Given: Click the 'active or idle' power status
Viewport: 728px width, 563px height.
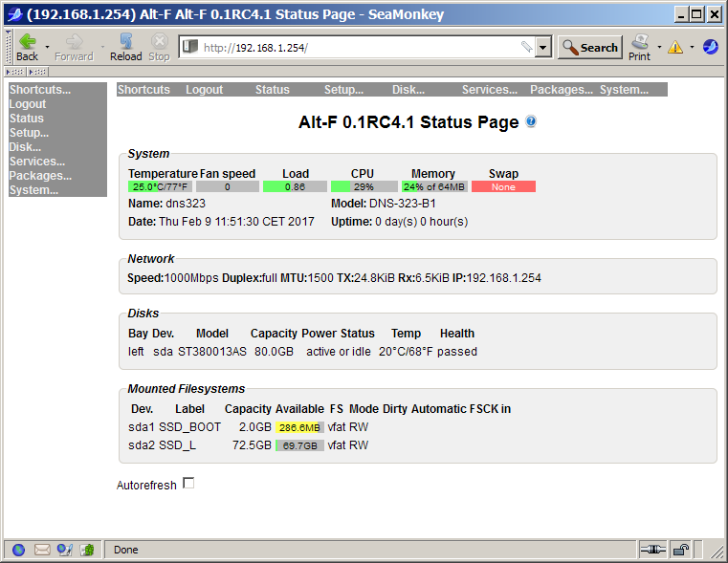Looking at the screenshot, I should [339, 352].
